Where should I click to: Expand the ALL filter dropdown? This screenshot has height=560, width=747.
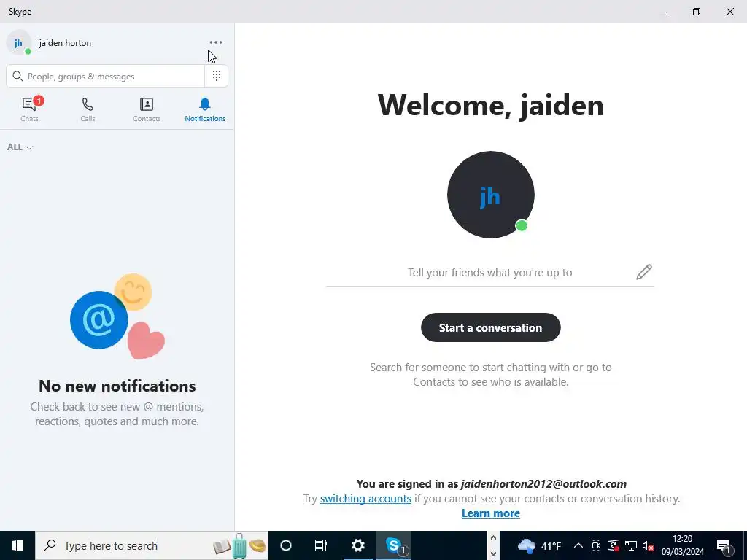[x=20, y=147]
